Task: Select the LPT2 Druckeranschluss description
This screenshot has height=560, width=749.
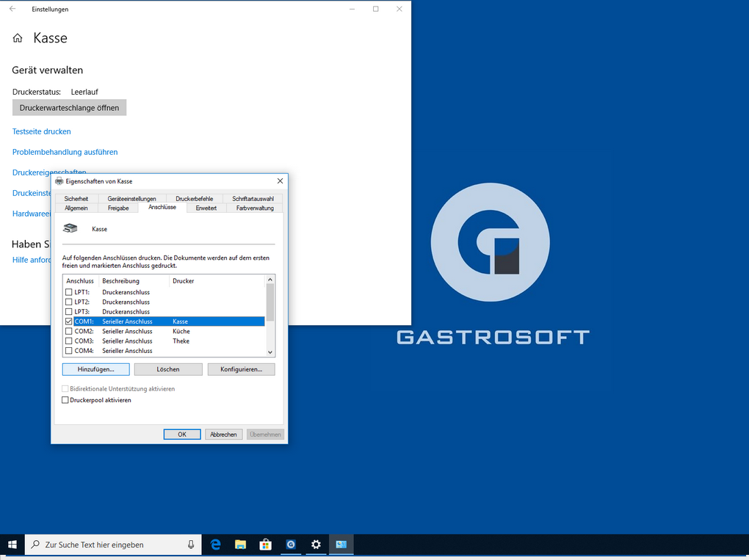Action: [x=126, y=302]
